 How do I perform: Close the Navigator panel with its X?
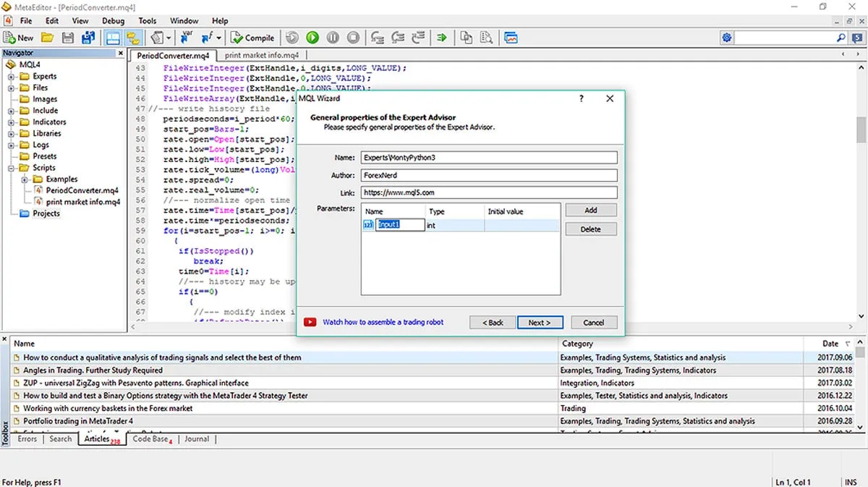click(x=121, y=53)
